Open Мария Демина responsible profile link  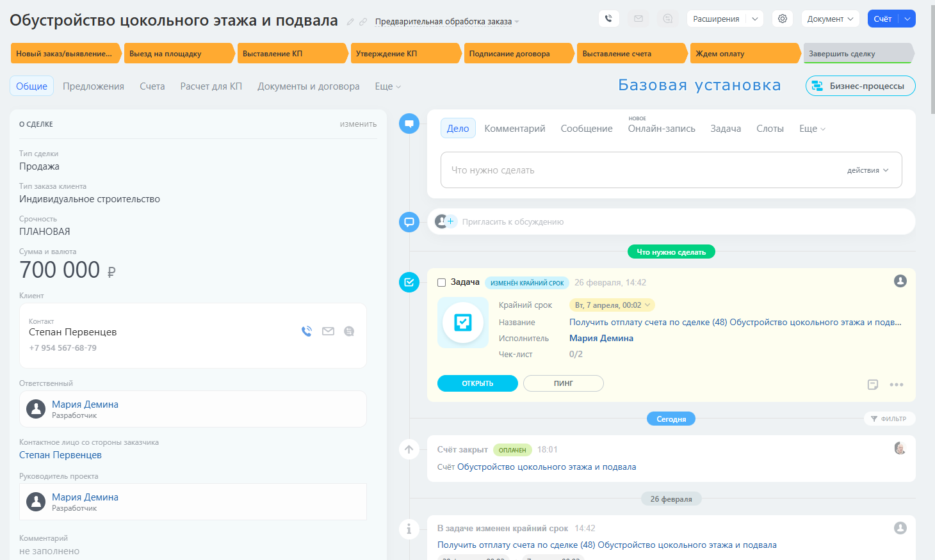click(85, 404)
